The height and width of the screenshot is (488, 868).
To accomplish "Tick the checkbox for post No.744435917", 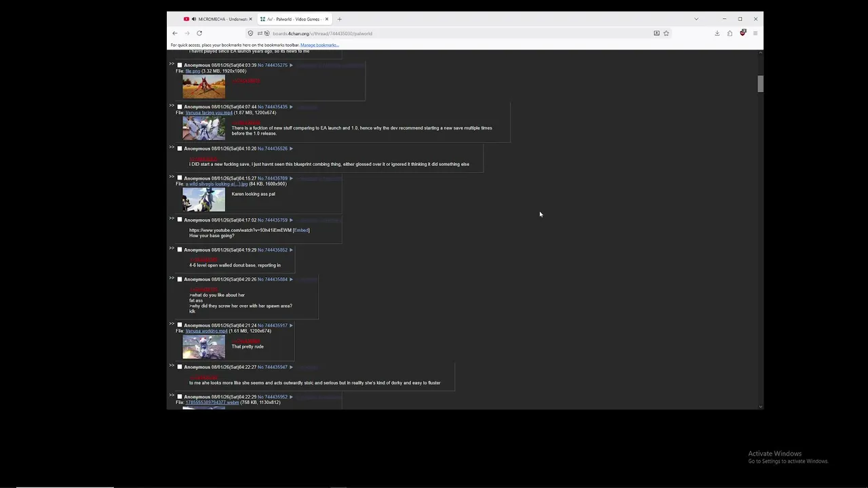I will click(x=180, y=325).
